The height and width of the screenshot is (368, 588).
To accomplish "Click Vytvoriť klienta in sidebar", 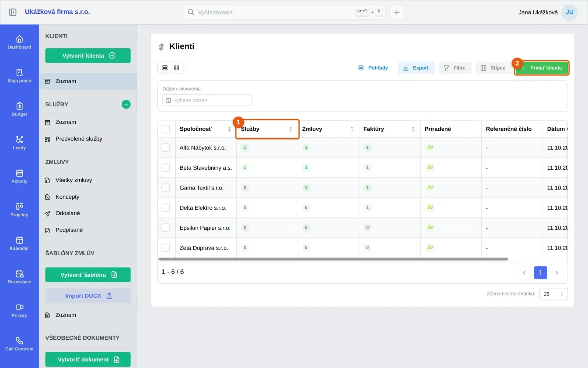I will (x=88, y=56).
